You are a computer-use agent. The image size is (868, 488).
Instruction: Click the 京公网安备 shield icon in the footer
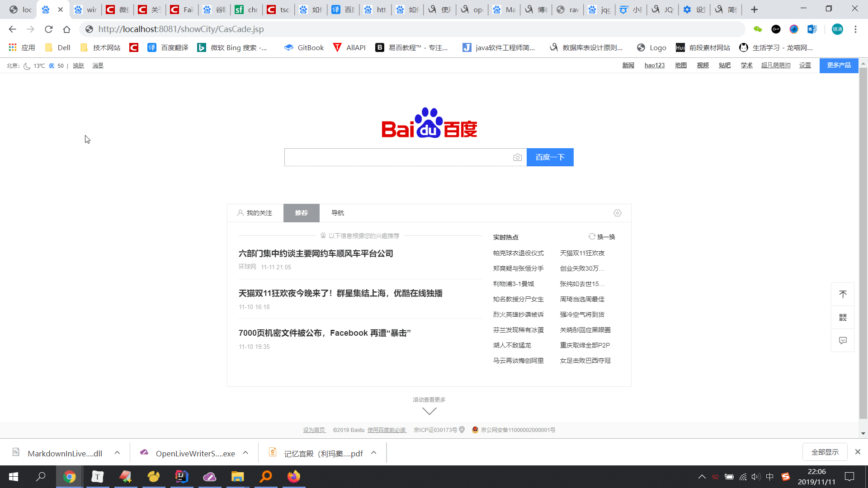point(475,430)
